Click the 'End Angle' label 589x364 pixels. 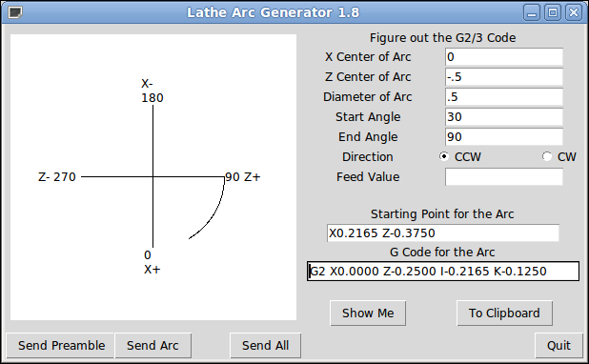pyautogui.click(x=368, y=136)
